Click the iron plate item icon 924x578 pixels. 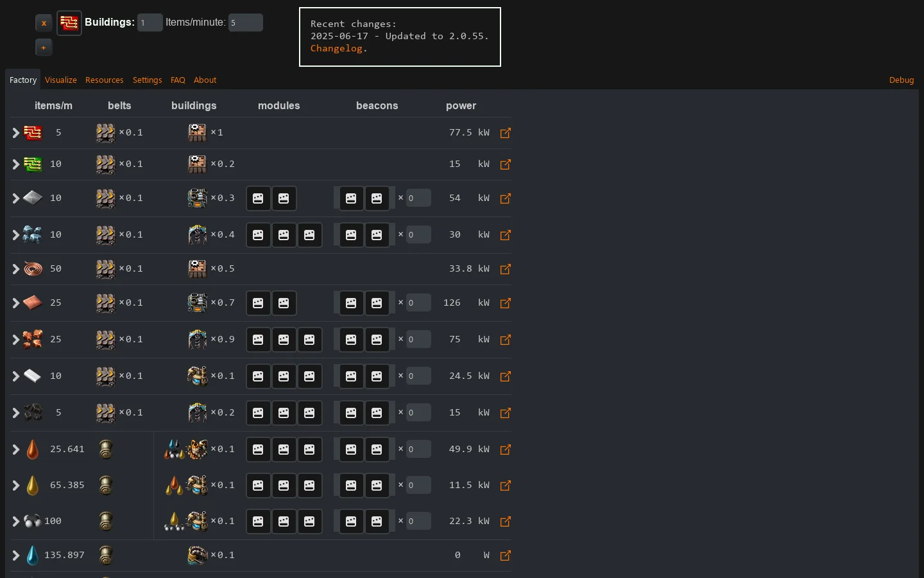33,198
